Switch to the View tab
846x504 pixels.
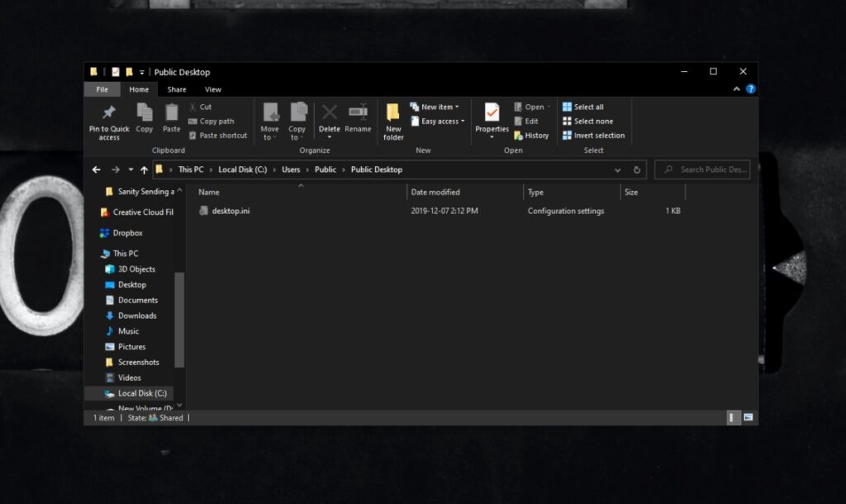(x=212, y=88)
